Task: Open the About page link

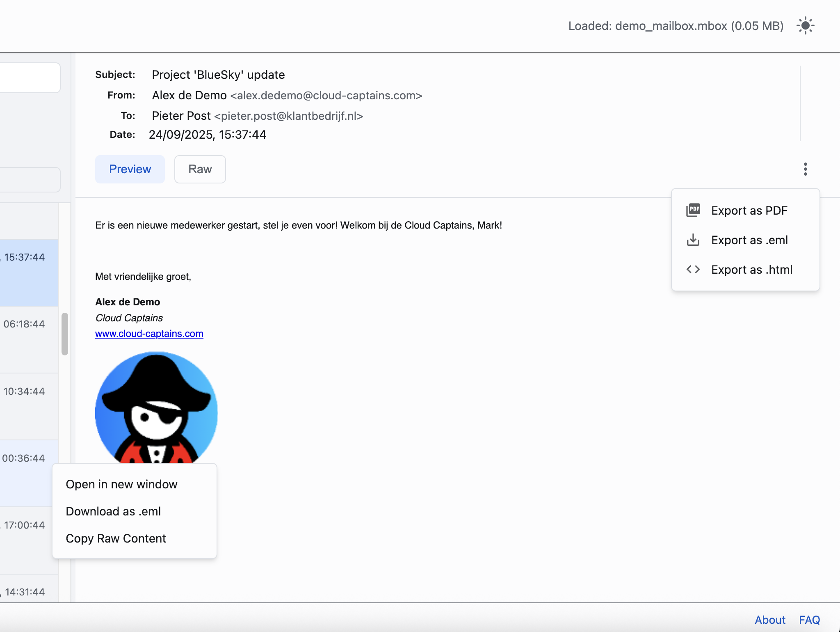Action: pyautogui.click(x=770, y=620)
